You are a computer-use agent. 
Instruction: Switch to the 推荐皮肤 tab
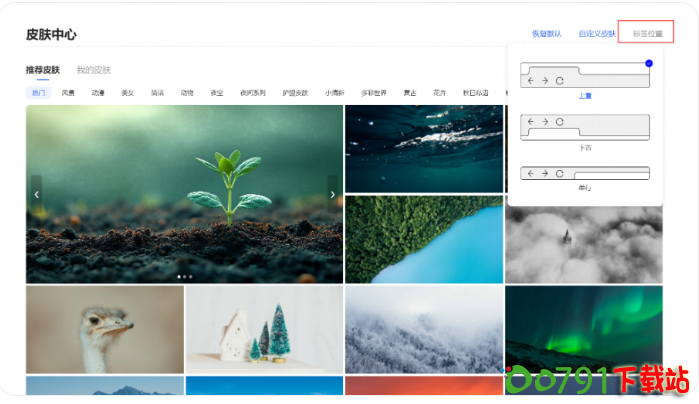43,71
